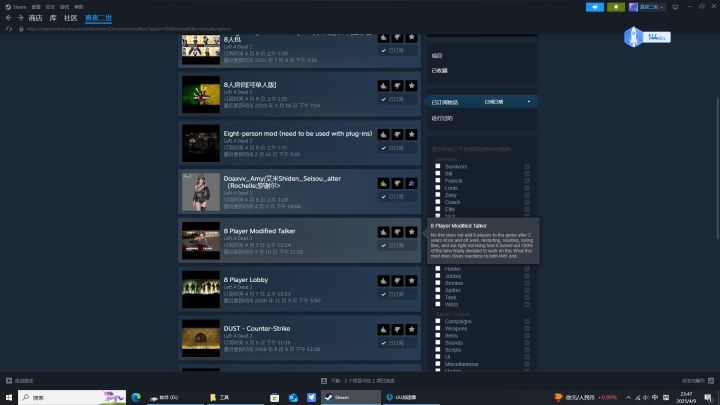Check the Hunter filter checkbox

pos(438,269)
